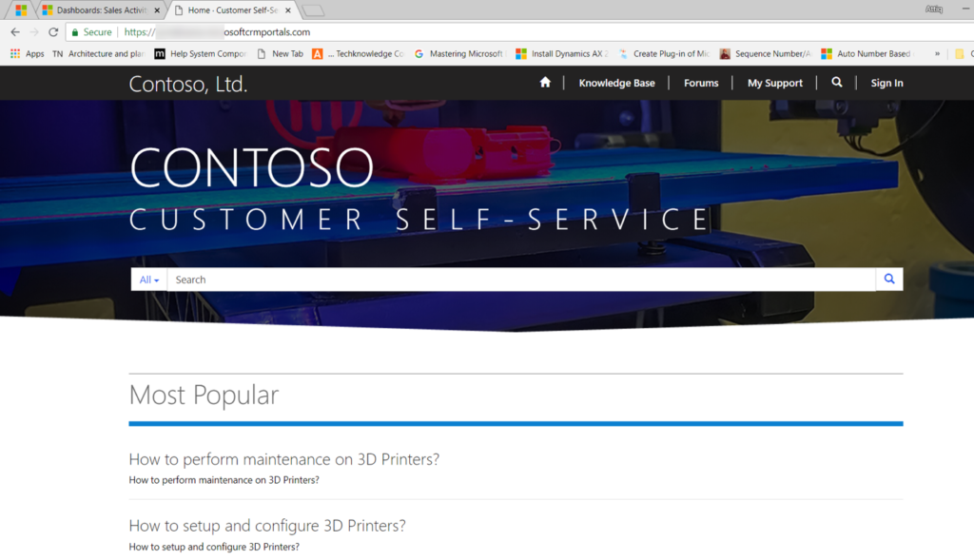
Task: Click the home icon in the navigation bar
Action: (x=544, y=83)
